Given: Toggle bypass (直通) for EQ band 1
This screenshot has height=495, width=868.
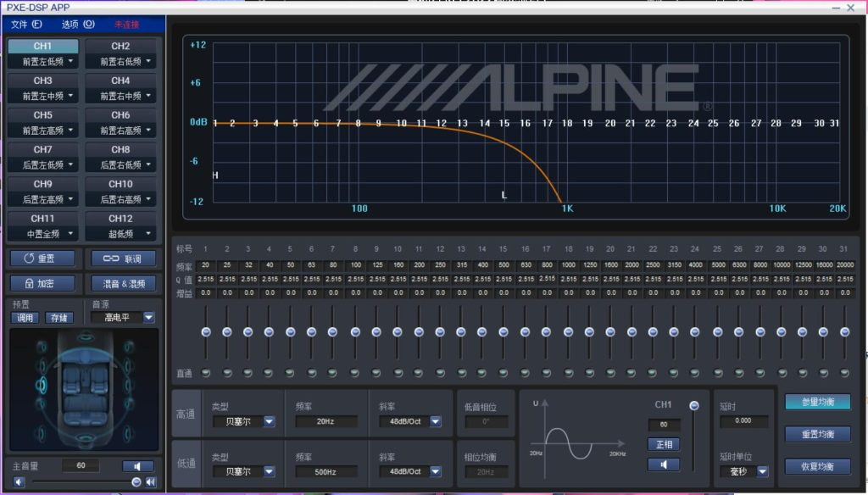Looking at the screenshot, I should tap(206, 373).
